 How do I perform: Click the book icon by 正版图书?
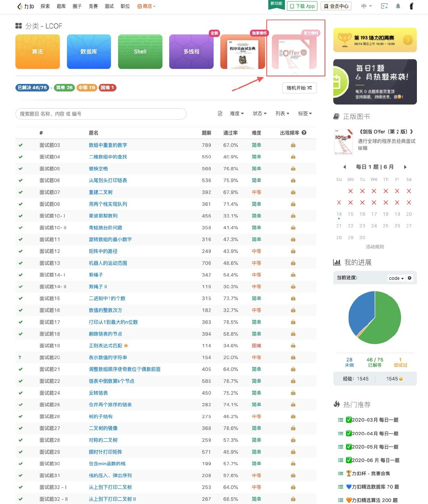coord(336,116)
